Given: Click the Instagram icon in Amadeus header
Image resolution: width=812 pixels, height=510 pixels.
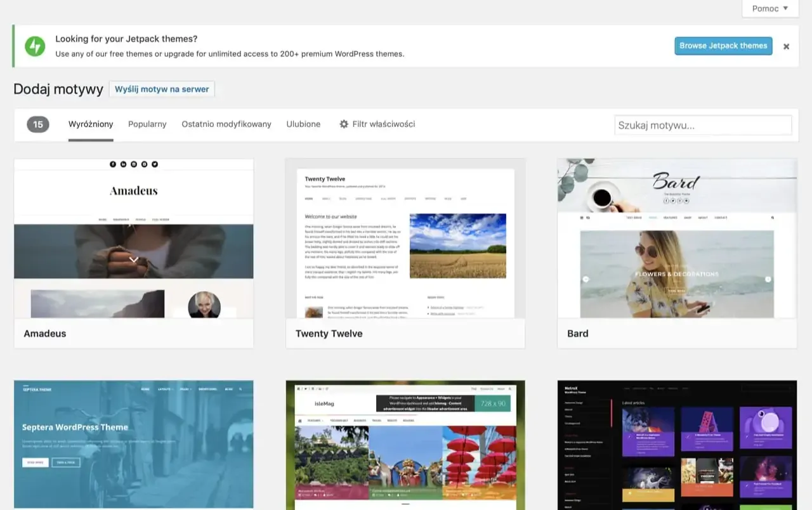Looking at the screenshot, I should (x=133, y=164).
